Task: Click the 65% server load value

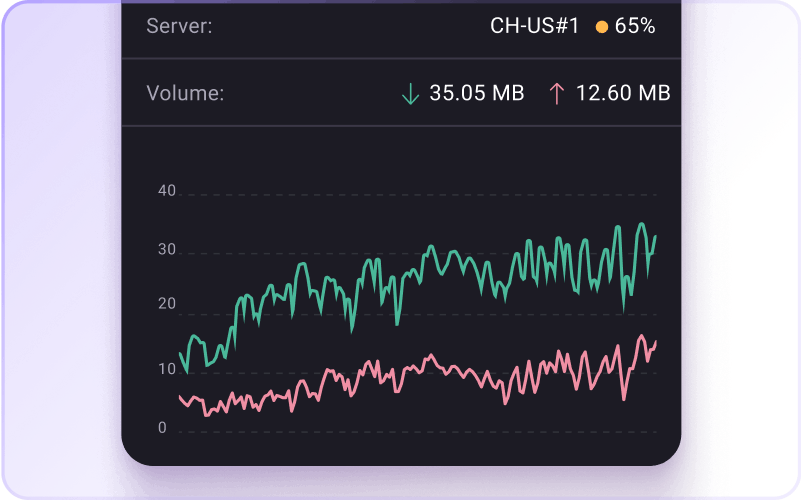Action: click(635, 26)
